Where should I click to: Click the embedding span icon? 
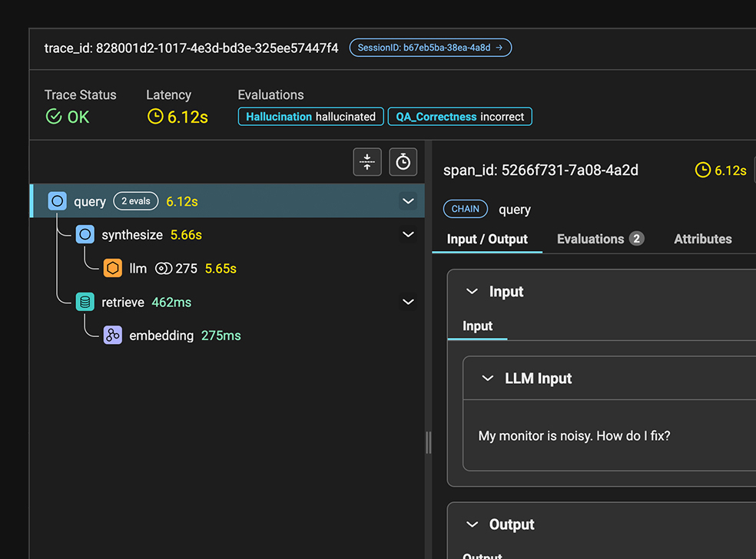click(113, 336)
